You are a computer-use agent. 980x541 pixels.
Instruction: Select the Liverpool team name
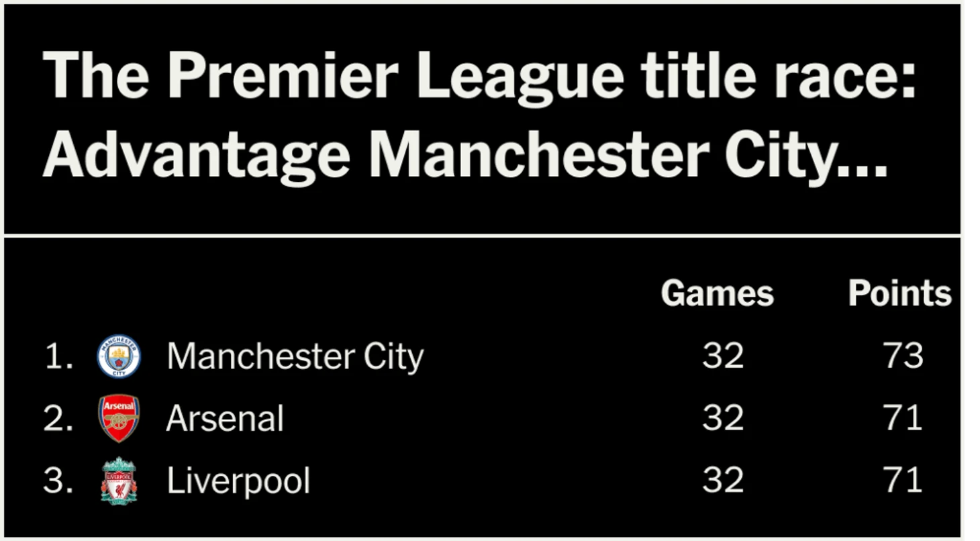(x=238, y=481)
